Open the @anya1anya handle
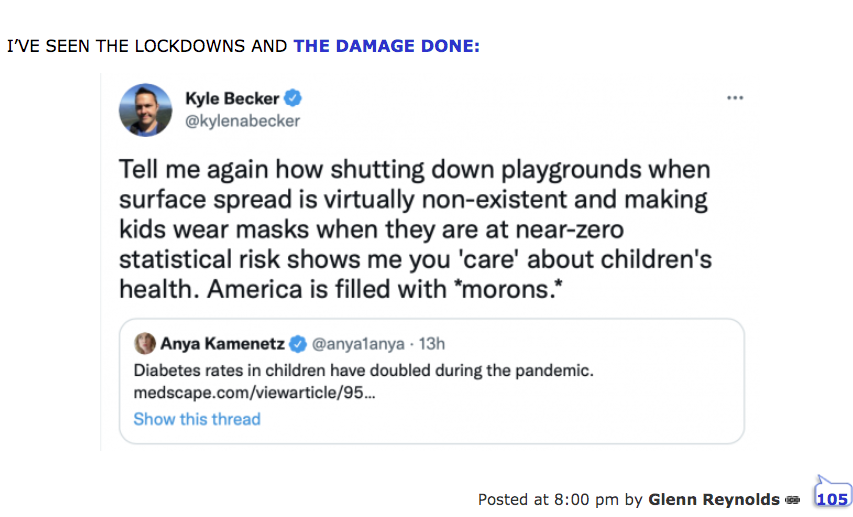Viewport: 853px width, 517px height. pos(358,344)
